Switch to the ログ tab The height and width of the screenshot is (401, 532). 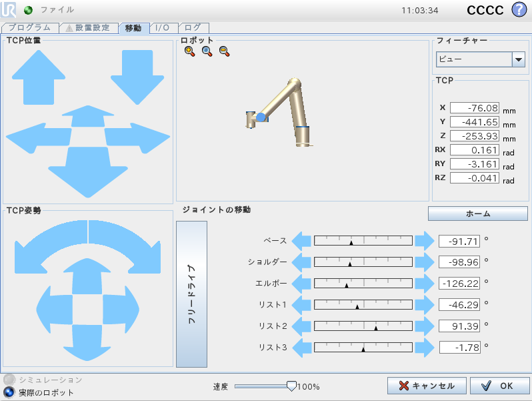tap(193, 28)
